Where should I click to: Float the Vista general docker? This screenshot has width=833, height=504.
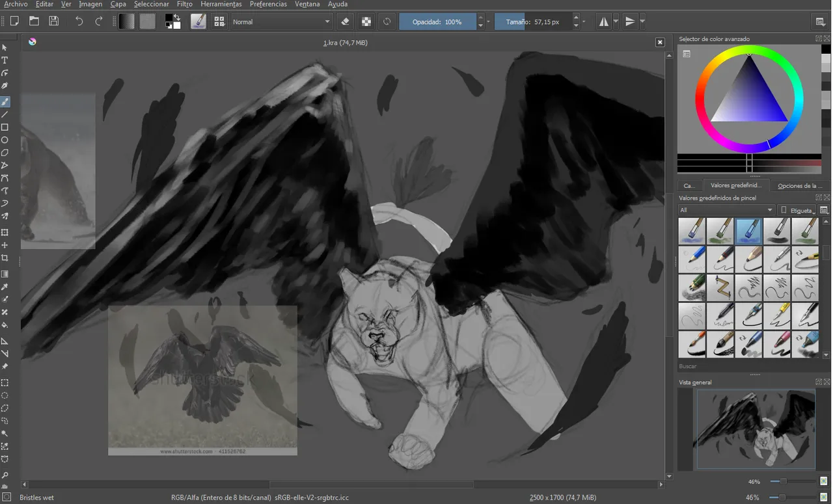[819, 382]
